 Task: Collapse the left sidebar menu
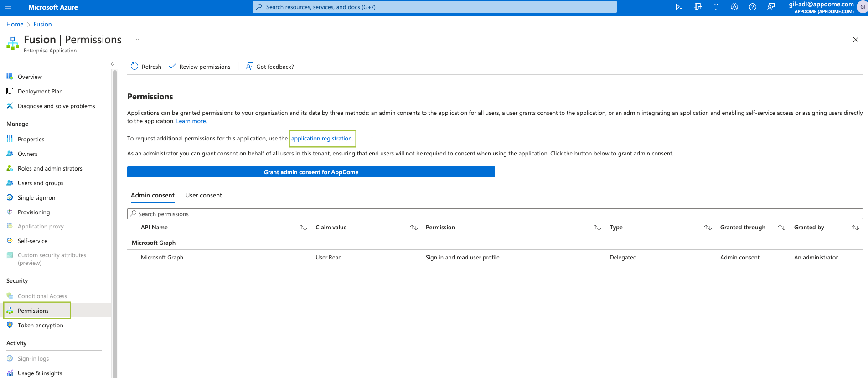coord(112,64)
